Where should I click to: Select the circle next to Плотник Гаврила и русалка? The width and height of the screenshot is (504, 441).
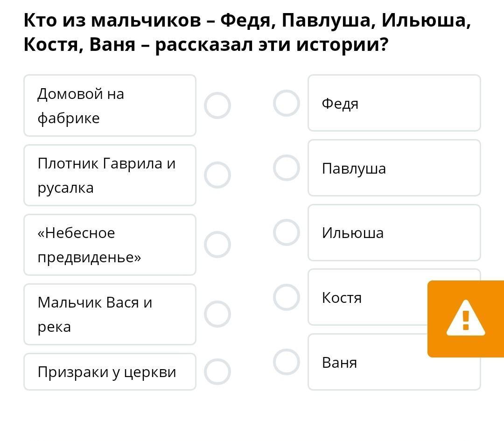217,175
